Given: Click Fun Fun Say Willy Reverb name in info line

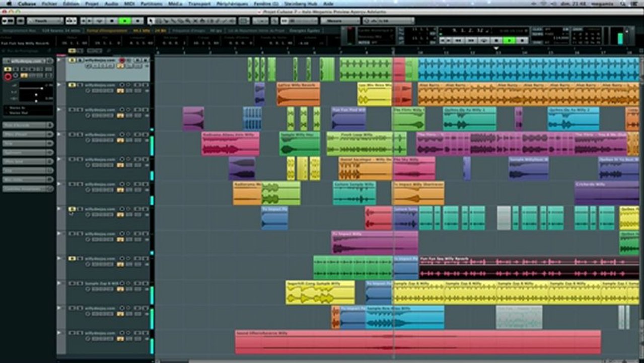Looking at the screenshot, I should [25, 43].
